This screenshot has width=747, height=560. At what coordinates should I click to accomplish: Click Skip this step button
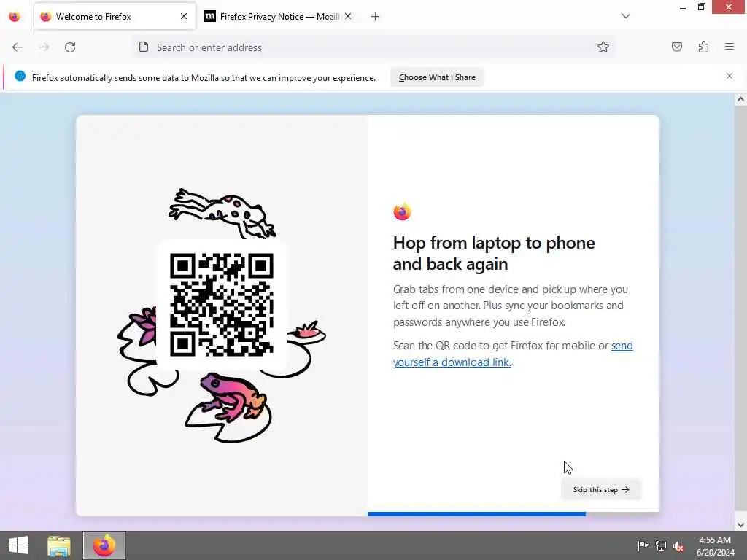pos(601,489)
